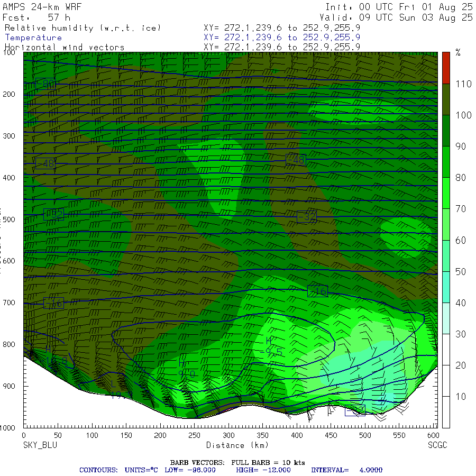This screenshot has height=476, width=476.
Task: Click the pale colorbar segment between 30 and 40
Action: (446, 318)
